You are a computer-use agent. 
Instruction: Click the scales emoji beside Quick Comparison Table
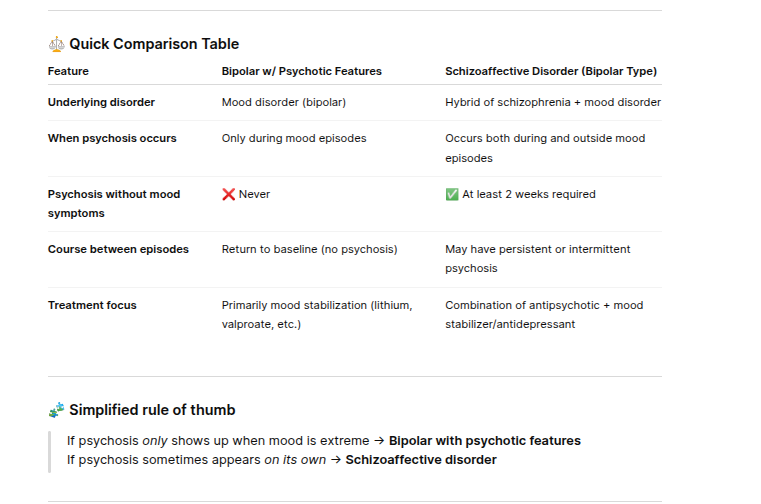click(x=56, y=44)
